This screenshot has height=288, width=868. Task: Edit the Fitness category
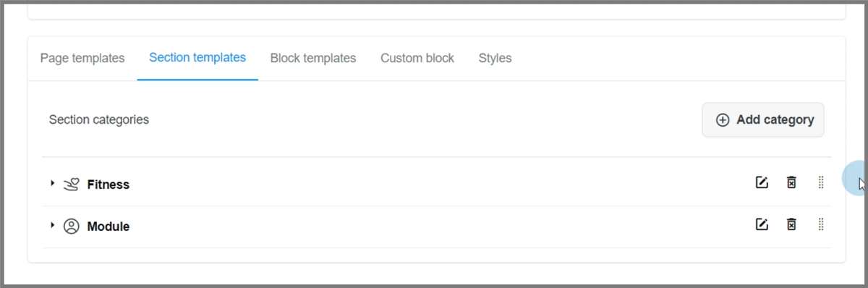[x=762, y=182]
